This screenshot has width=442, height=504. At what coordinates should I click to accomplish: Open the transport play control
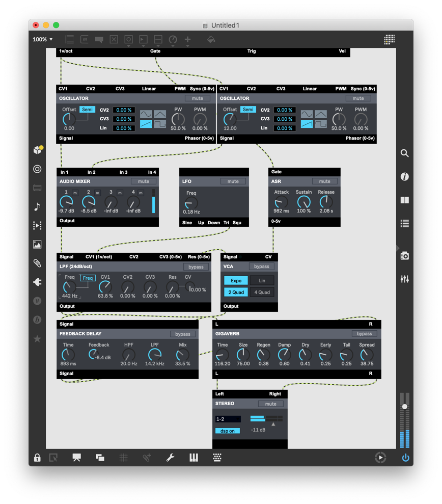click(x=380, y=458)
